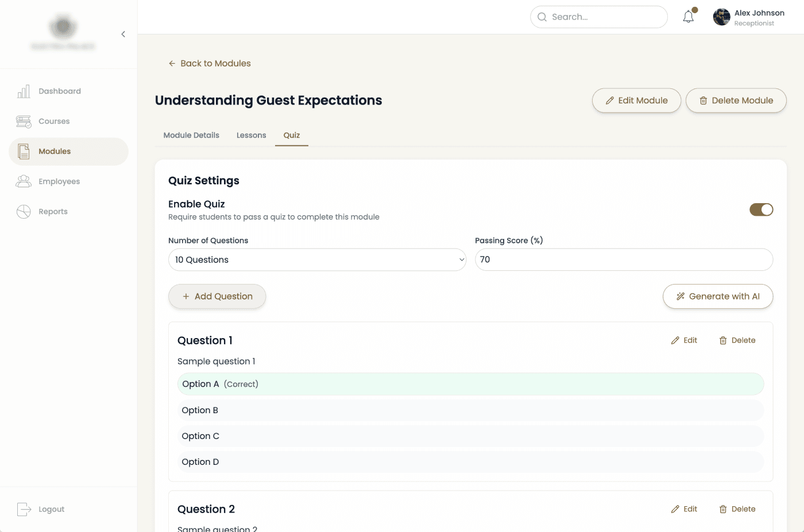
Task: Click the pencil icon for Question 2
Action: pos(675,509)
